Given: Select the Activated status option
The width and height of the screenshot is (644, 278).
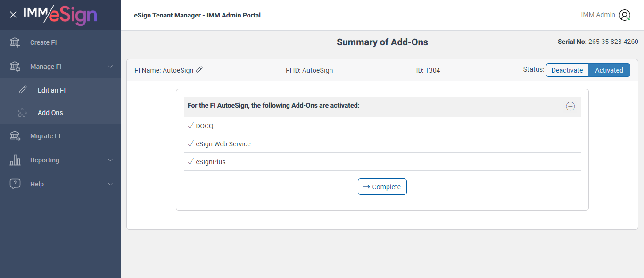Looking at the screenshot, I should click(x=609, y=70).
